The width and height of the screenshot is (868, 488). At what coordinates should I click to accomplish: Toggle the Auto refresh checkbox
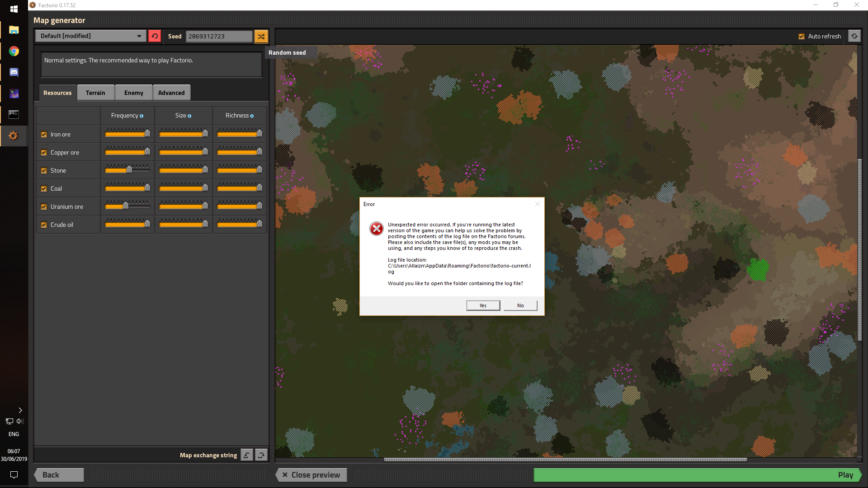click(802, 37)
